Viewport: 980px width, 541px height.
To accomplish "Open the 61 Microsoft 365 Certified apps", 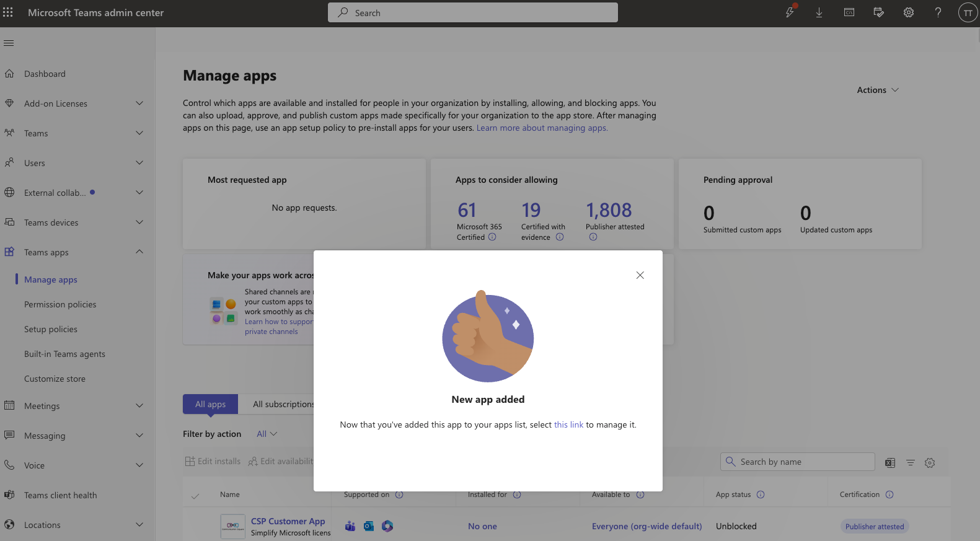I will tap(467, 210).
